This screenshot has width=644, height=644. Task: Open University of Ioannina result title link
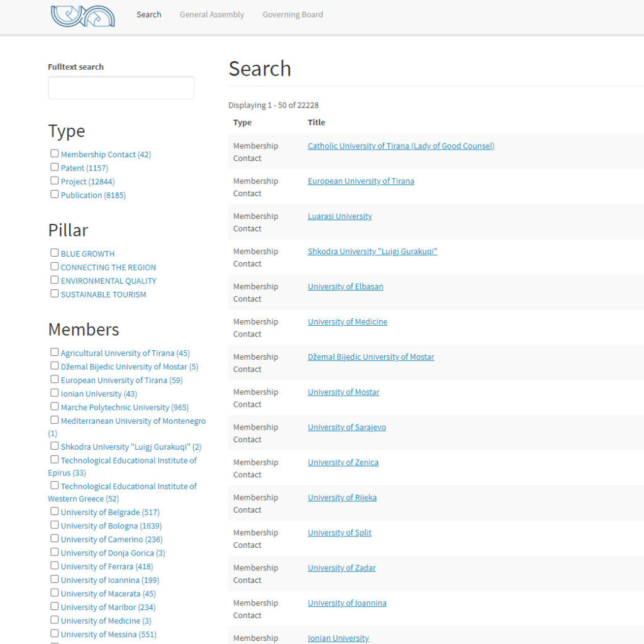pyautogui.click(x=347, y=603)
